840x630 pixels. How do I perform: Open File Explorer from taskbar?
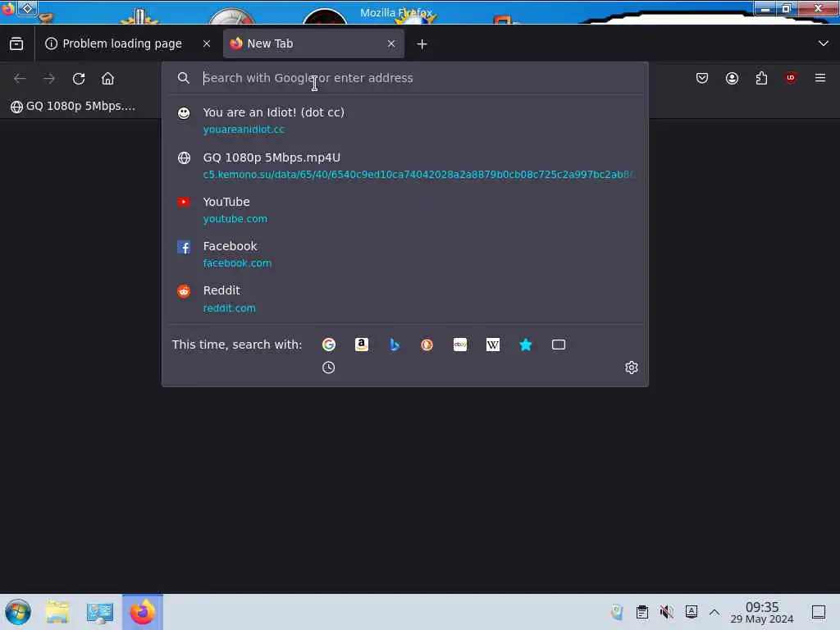(x=57, y=612)
